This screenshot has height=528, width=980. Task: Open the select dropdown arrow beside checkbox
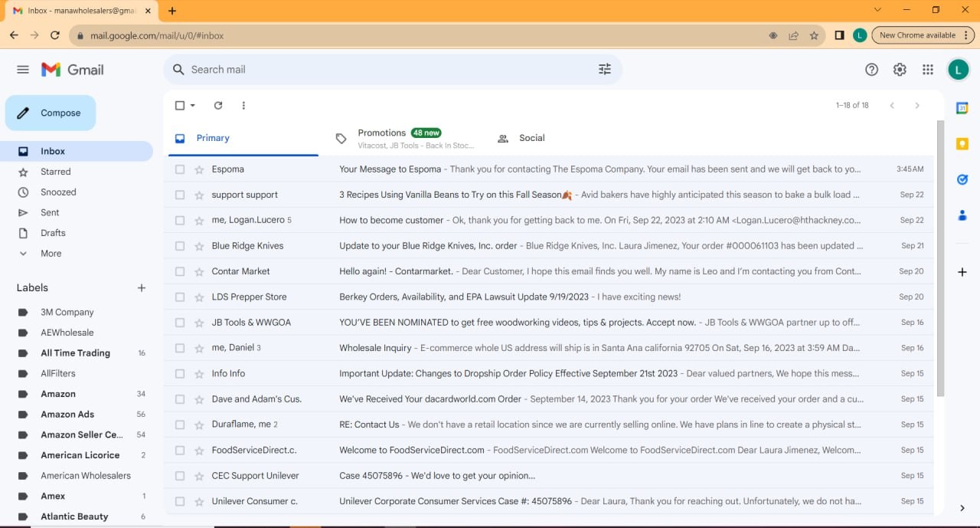[x=193, y=106]
